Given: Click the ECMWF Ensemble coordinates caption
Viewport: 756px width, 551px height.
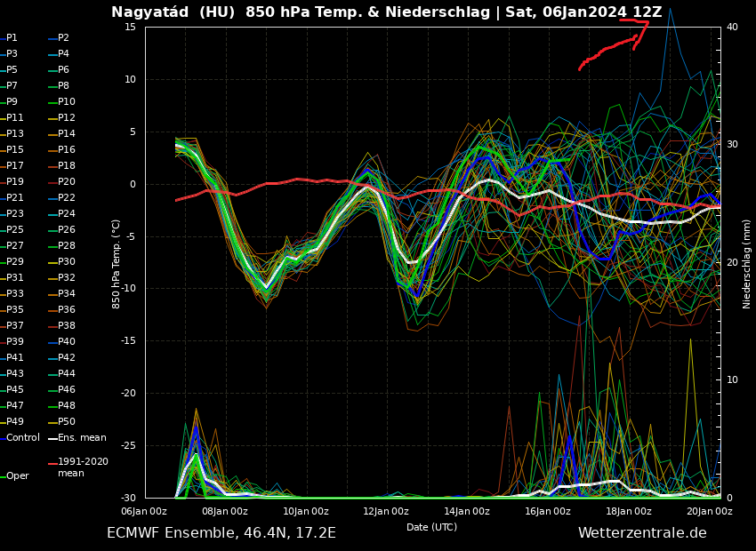Looking at the screenshot, I should [221, 533].
